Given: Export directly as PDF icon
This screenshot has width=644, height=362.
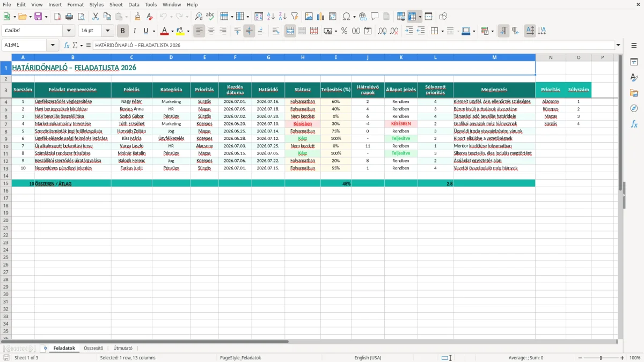Looking at the screenshot, I should [57, 17].
